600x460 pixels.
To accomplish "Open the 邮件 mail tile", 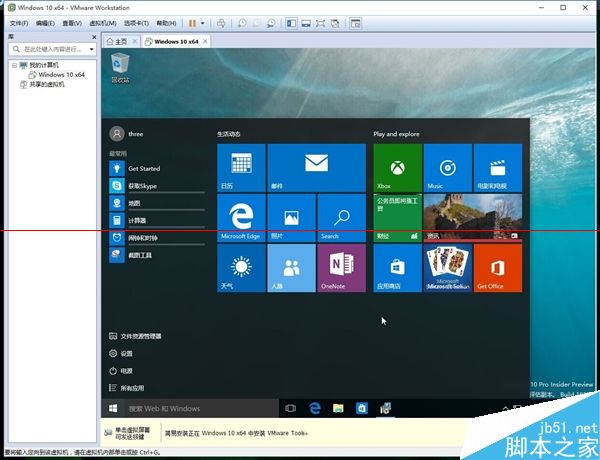I will point(317,167).
